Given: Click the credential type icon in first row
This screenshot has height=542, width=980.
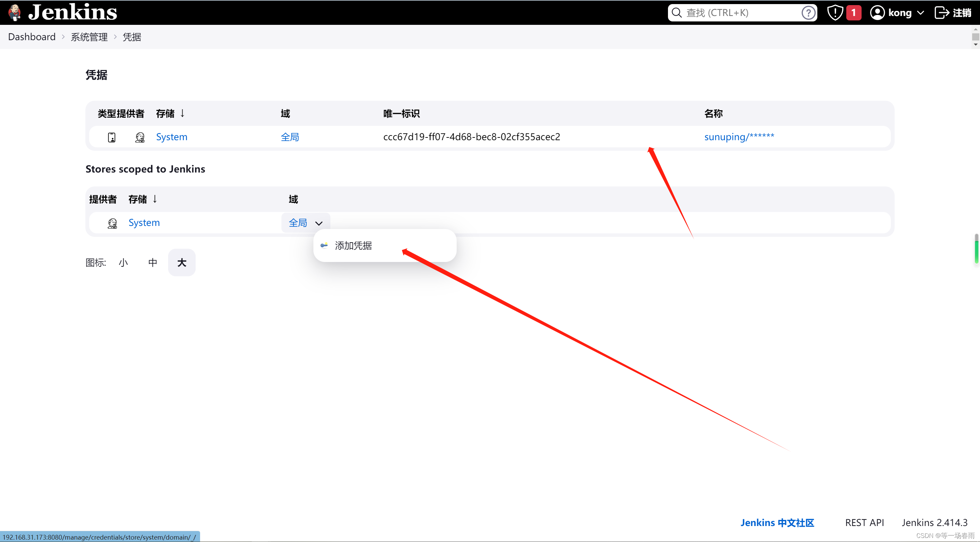Looking at the screenshot, I should click(112, 137).
